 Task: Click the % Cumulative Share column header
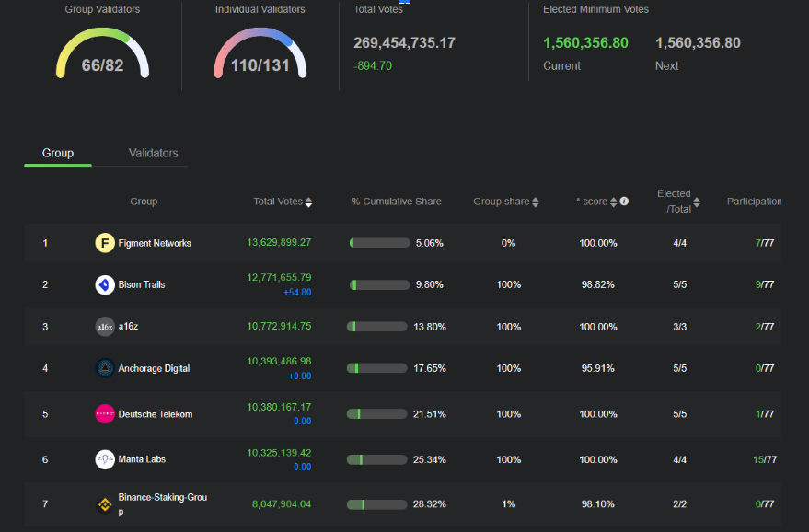coord(397,202)
